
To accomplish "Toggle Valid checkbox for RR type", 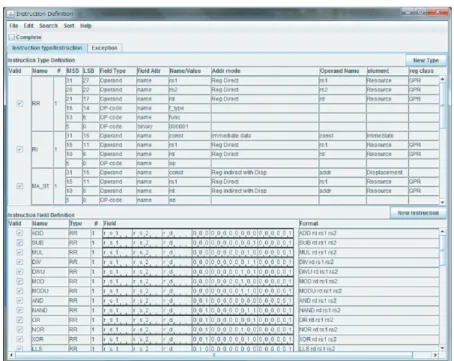I will [20, 103].
